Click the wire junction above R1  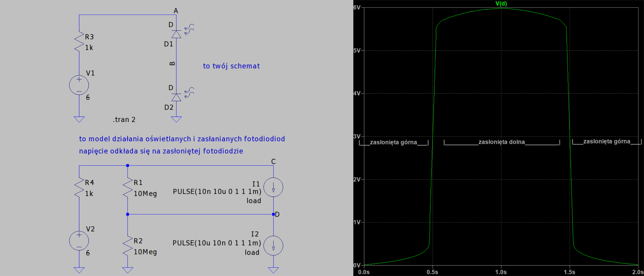coord(128,165)
